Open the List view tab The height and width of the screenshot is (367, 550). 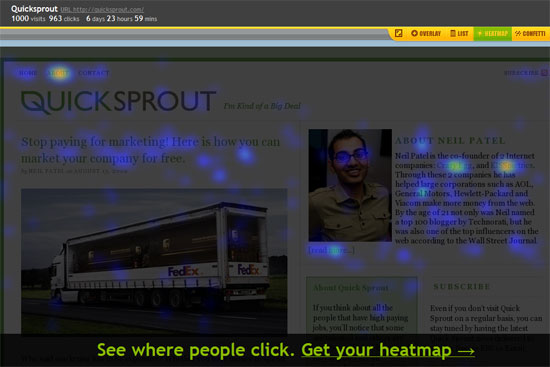coord(460,33)
